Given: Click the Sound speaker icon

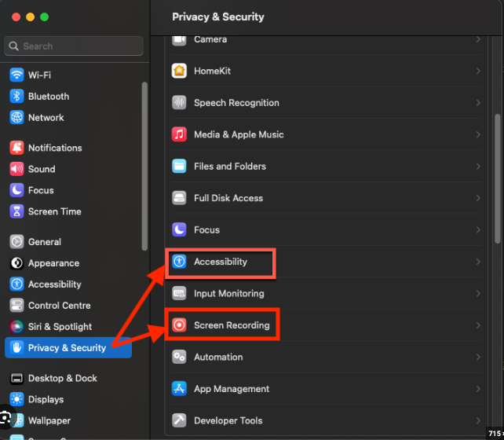Looking at the screenshot, I should pos(16,169).
